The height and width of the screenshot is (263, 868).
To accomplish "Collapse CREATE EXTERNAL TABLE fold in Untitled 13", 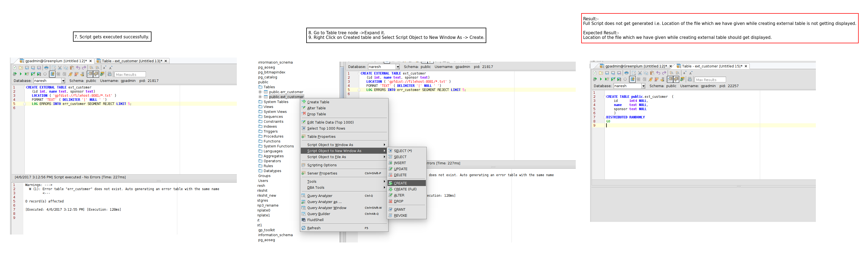I will click(24, 87).
